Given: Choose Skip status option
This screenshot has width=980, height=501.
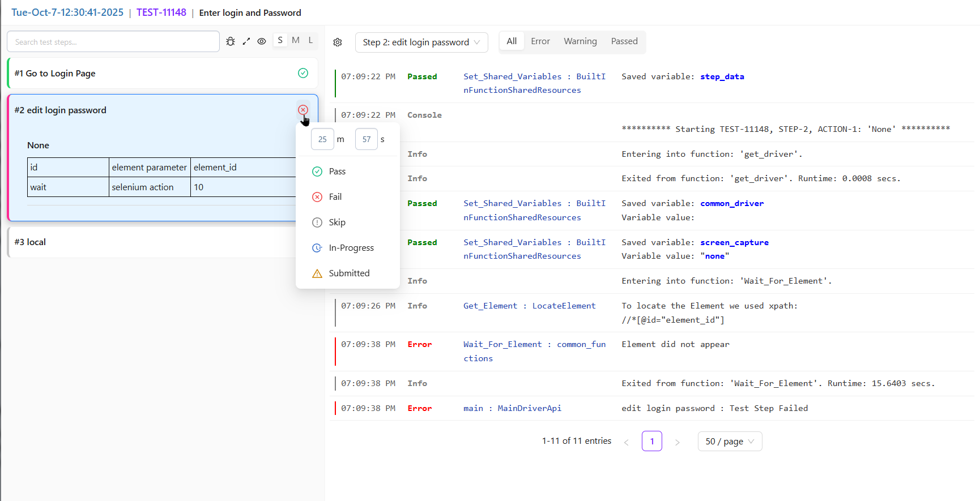Looking at the screenshot, I should [x=336, y=222].
